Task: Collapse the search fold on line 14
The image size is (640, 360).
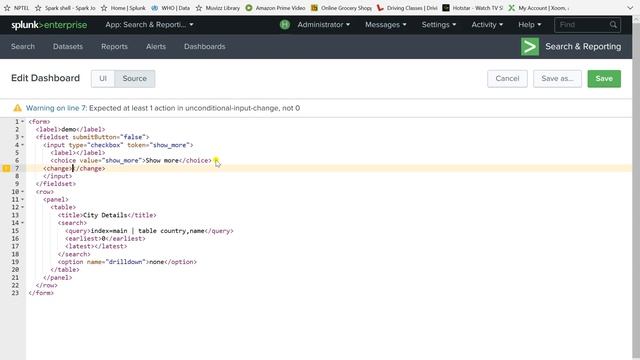Action: click(22, 223)
